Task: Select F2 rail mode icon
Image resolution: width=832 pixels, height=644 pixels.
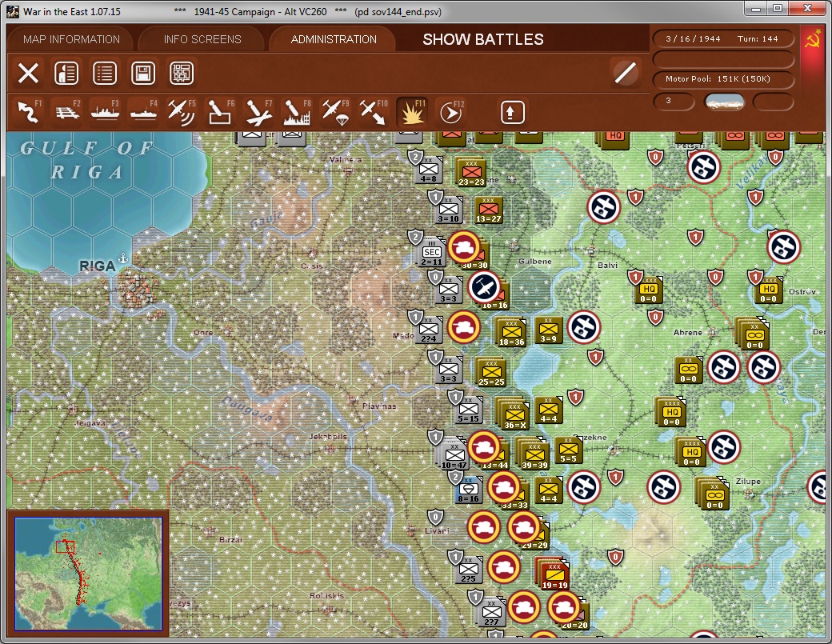Action: [x=67, y=113]
